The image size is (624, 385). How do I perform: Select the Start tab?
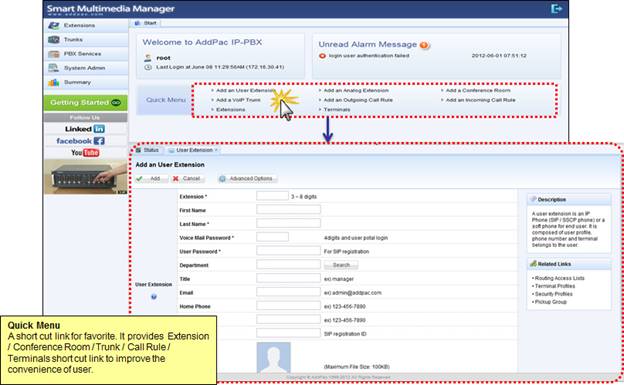point(146,23)
